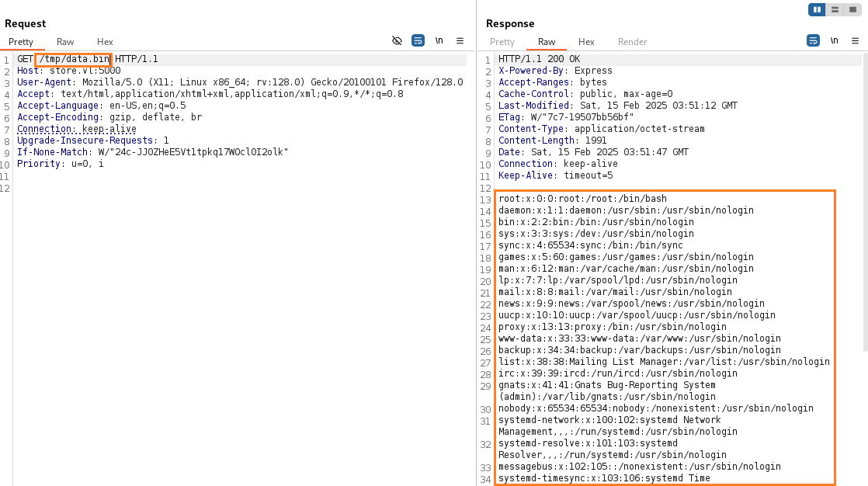Select the Response Raw tab
This screenshot has height=486, width=868.
[547, 41]
